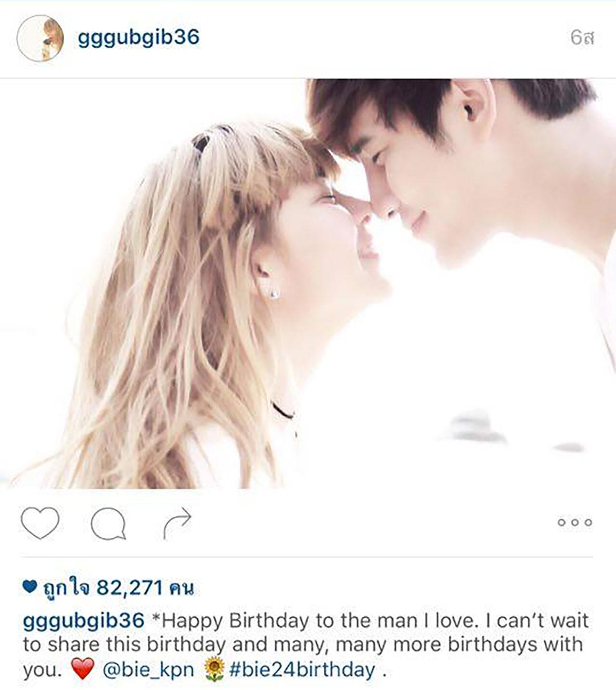Screen dimensions: 616x690
Task: Click the woman's earring in the photo
Action: [x=273, y=292]
